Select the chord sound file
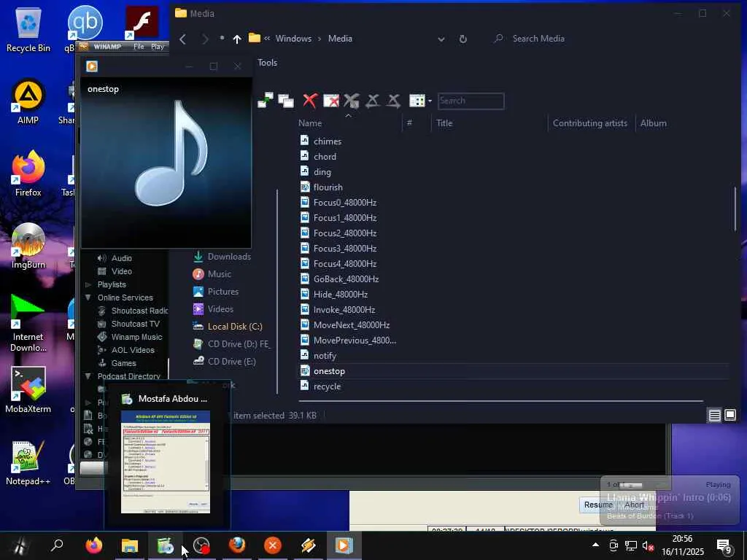Image resolution: width=747 pixels, height=560 pixels. [x=325, y=156]
